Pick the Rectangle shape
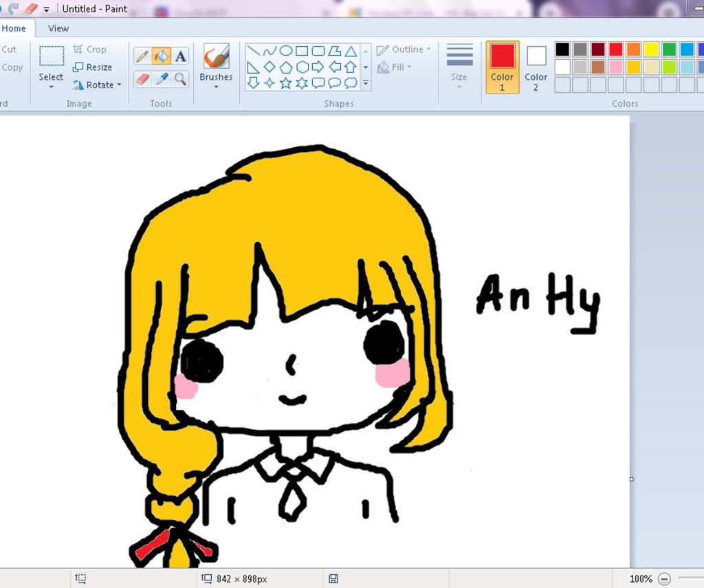 coord(302,51)
